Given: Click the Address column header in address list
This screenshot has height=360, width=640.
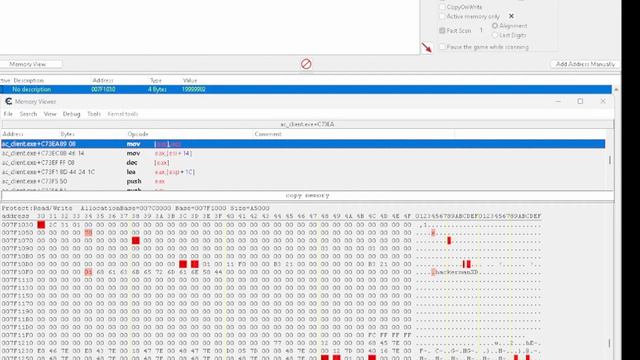Looking at the screenshot, I should click(103, 80).
